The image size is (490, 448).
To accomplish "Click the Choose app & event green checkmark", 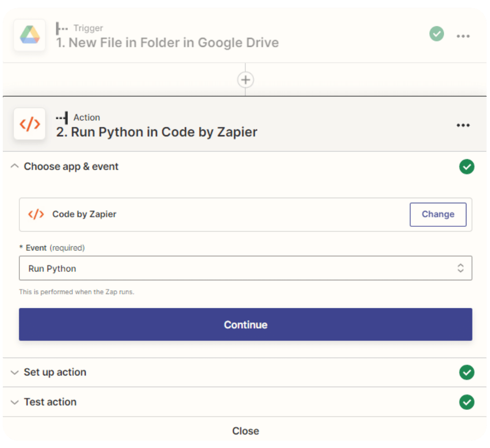I will click(x=466, y=167).
